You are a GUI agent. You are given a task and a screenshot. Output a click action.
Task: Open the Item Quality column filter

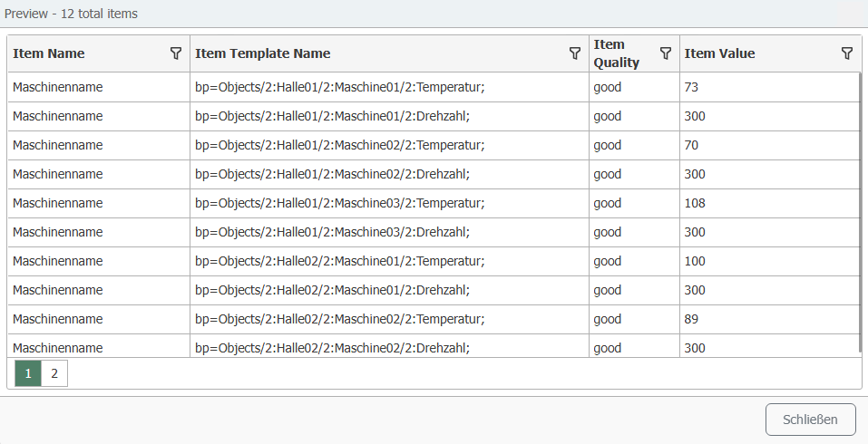(x=666, y=53)
